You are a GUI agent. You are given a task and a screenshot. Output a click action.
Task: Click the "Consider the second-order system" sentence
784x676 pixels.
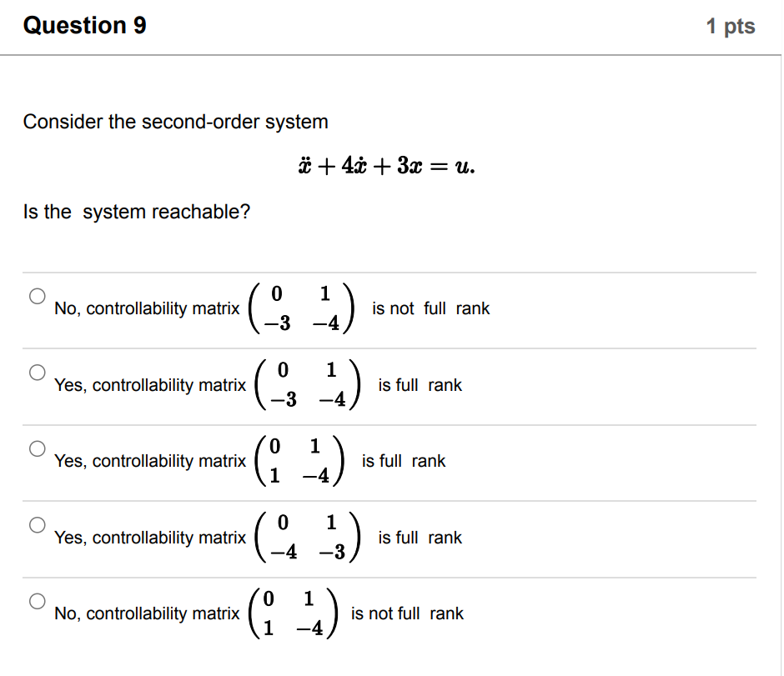175,122
